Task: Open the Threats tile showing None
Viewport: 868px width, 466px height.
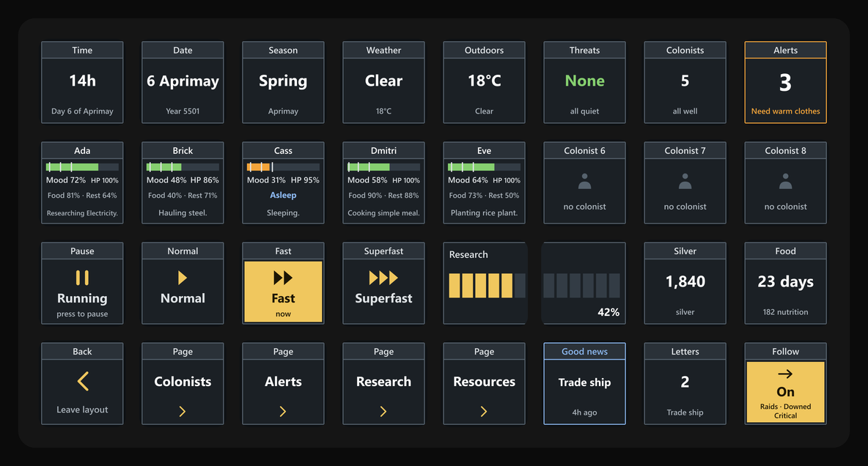Action: tap(584, 82)
